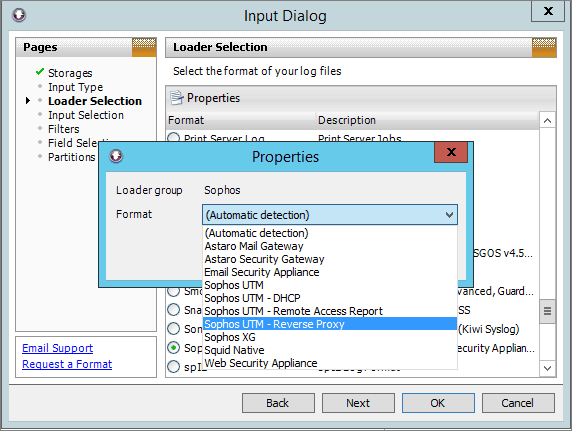Screen dimensions: 572x431
Task: Close the Properties dialog with red X
Action: 451,152
